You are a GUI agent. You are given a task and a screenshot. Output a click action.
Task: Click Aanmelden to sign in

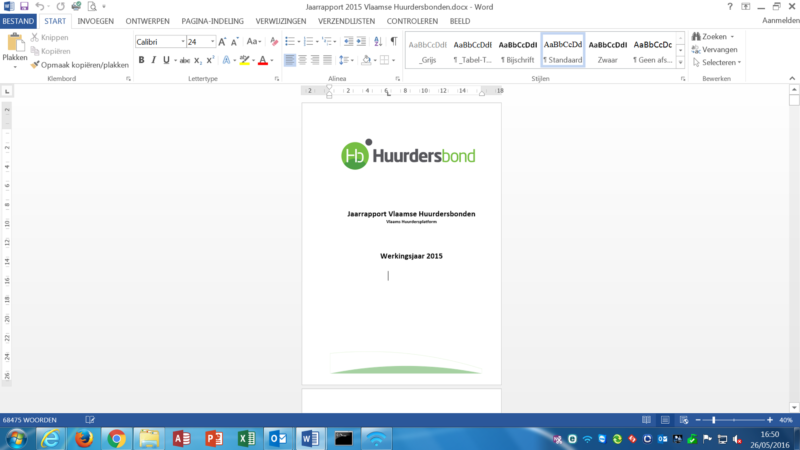pyautogui.click(x=780, y=20)
